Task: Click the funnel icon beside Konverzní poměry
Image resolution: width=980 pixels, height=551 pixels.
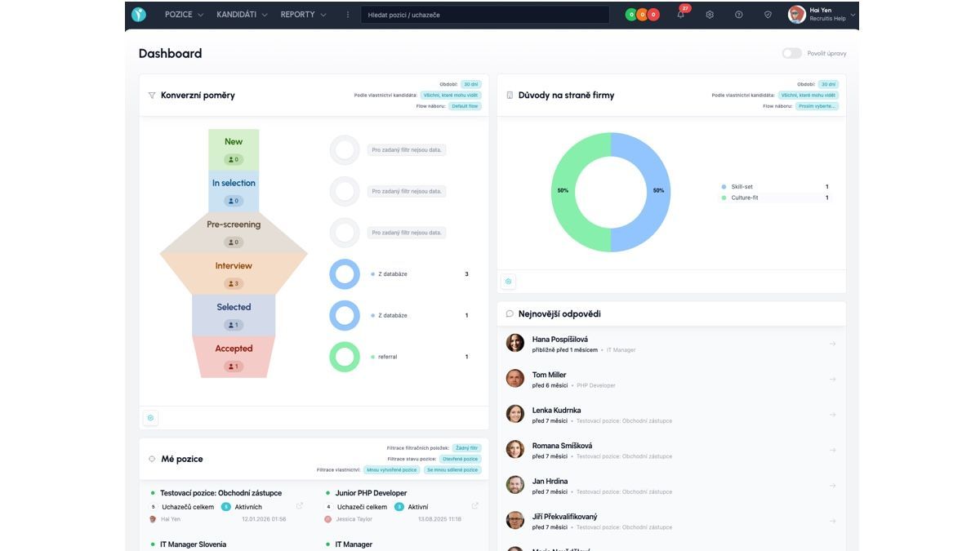Action: click(152, 96)
